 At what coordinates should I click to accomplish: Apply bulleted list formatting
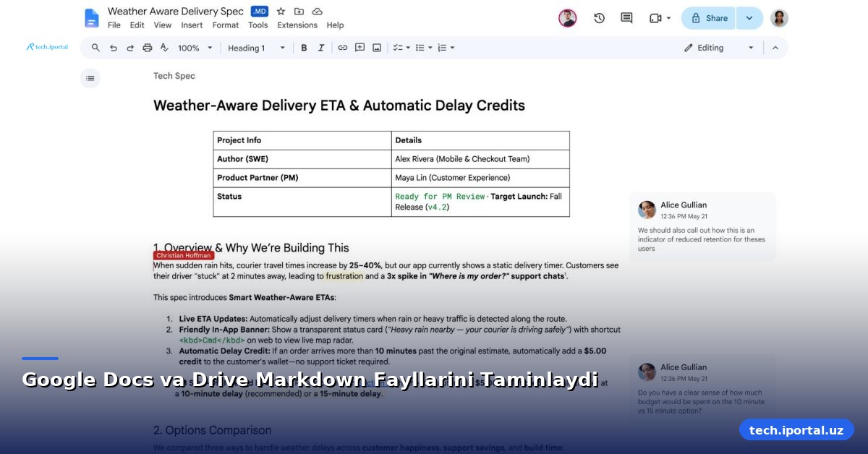click(x=420, y=48)
